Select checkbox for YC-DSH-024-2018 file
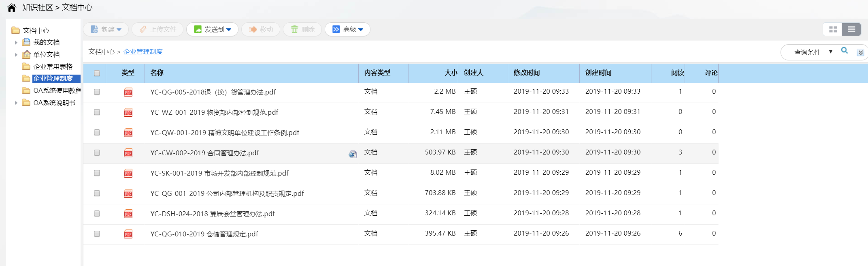This screenshot has height=266, width=868. (x=97, y=214)
